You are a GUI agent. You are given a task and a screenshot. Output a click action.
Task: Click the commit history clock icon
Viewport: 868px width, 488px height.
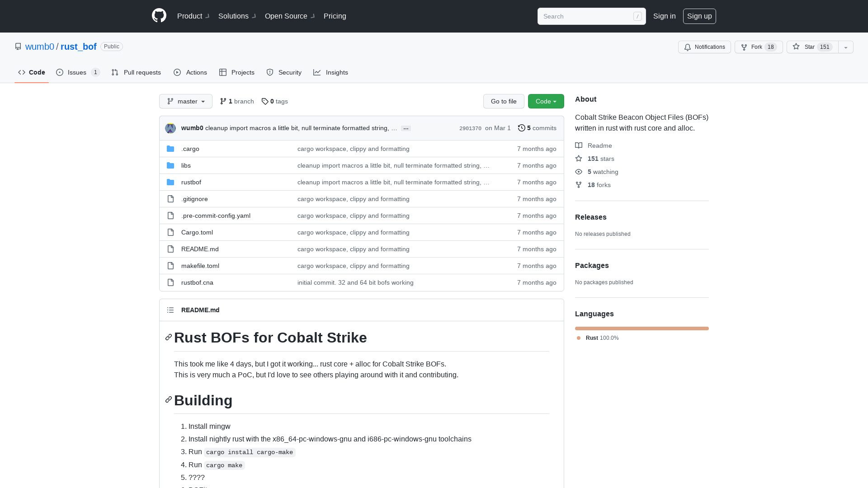click(x=521, y=128)
